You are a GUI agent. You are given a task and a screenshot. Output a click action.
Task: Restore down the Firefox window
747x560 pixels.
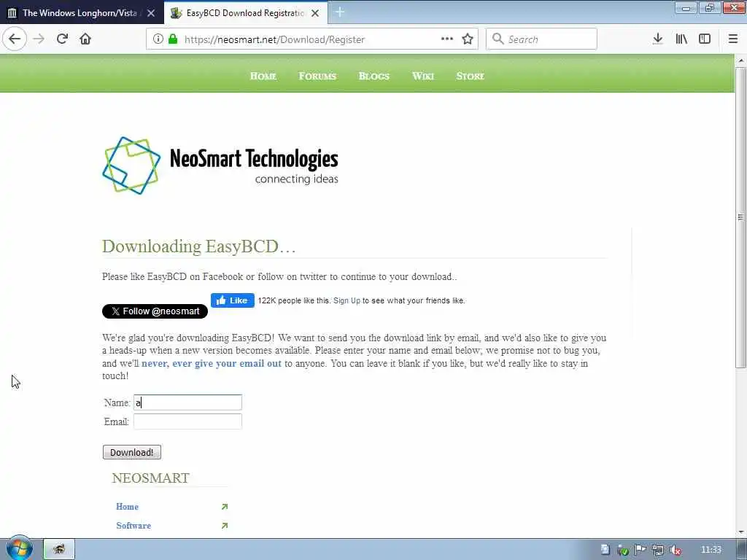click(710, 8)
